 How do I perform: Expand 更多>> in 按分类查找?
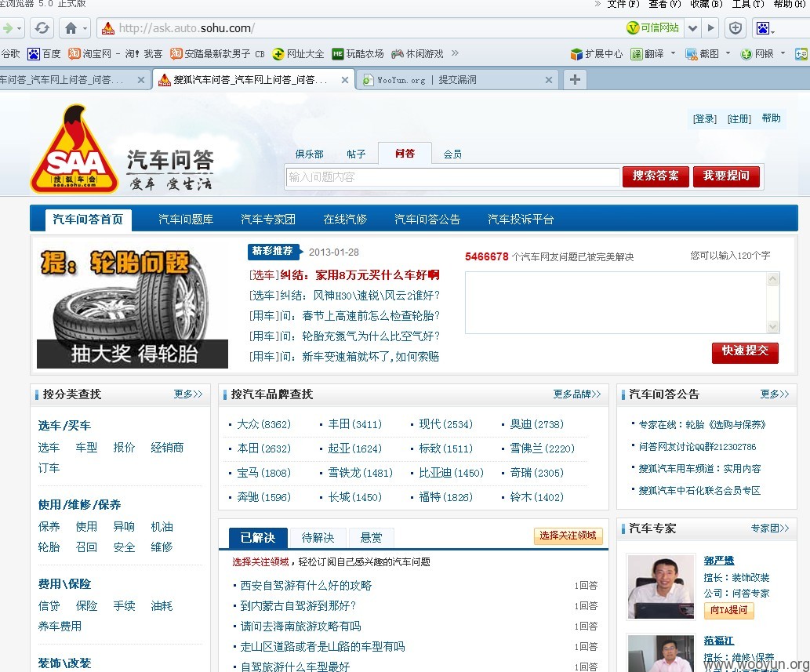point(188,394)
